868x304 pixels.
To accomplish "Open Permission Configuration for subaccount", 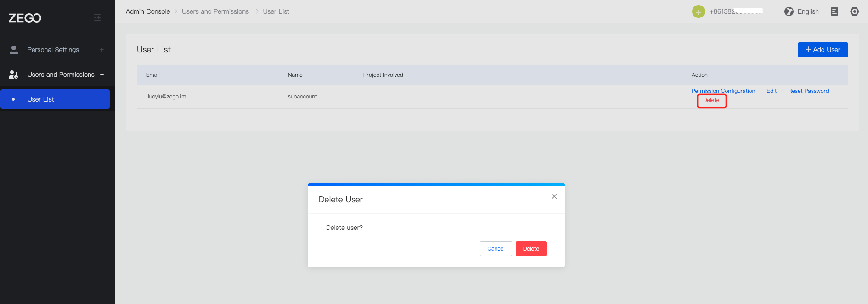I will [x=723, y=91].
